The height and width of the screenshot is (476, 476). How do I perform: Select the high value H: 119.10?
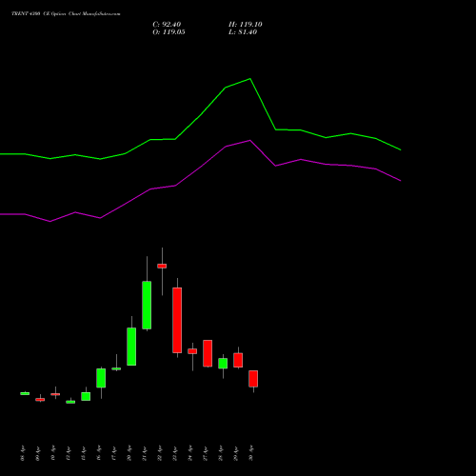(246, 25)
